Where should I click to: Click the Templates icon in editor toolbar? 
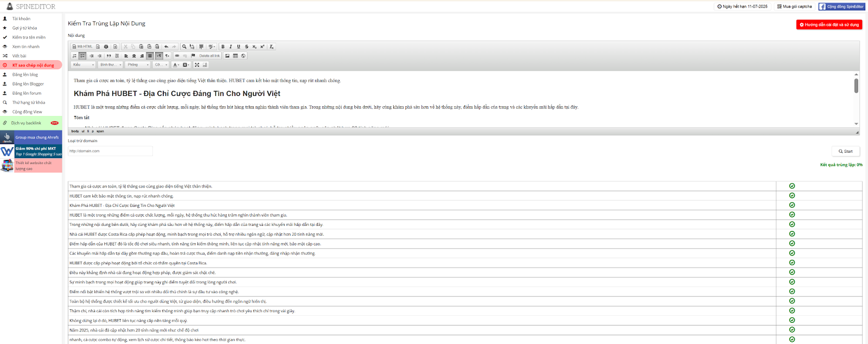coord(115,47)
